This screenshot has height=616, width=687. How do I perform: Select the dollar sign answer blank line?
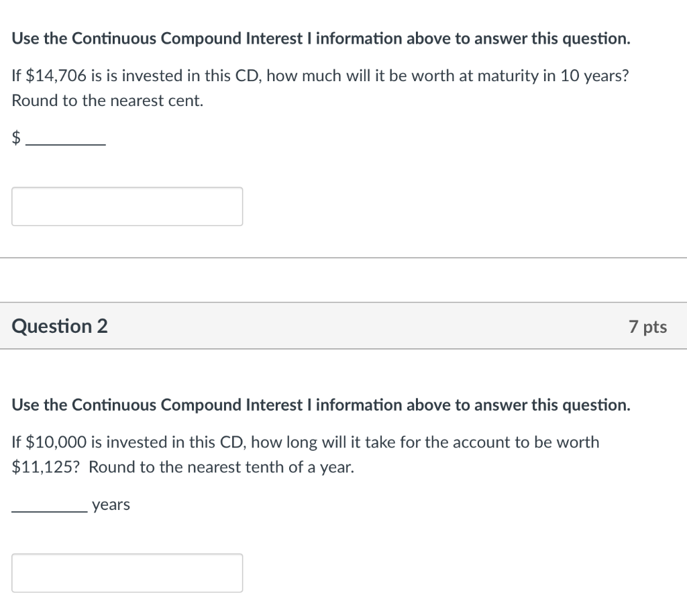pyautogui.click(x=65, y=143)
